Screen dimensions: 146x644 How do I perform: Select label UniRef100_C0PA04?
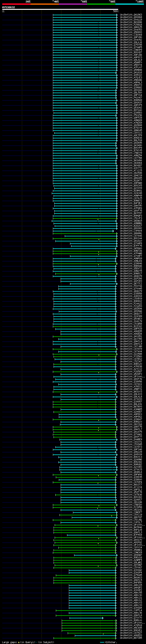tap(131, 231)
